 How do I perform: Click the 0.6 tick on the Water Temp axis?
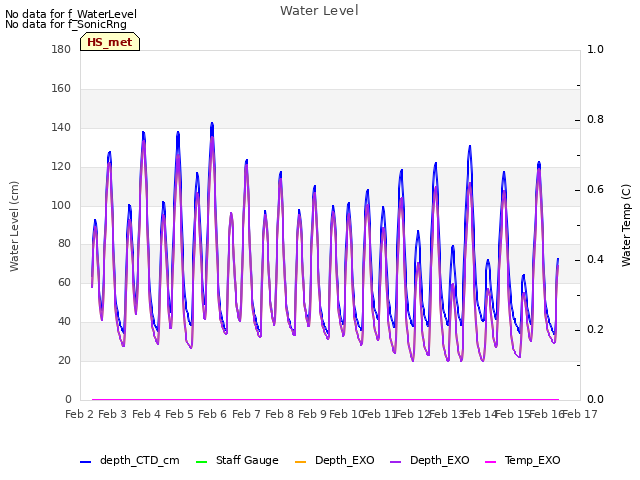(x=595, y=189)
